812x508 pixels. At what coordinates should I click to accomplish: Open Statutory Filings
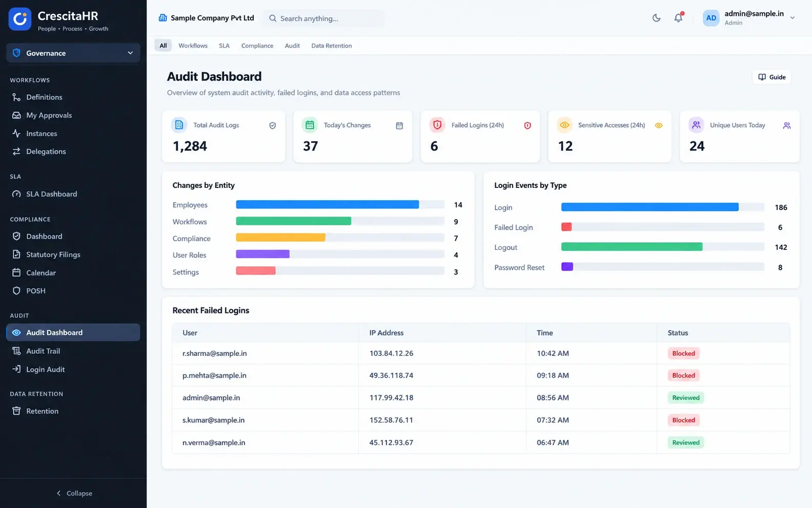pyautogui.click(x=73, y=255)
